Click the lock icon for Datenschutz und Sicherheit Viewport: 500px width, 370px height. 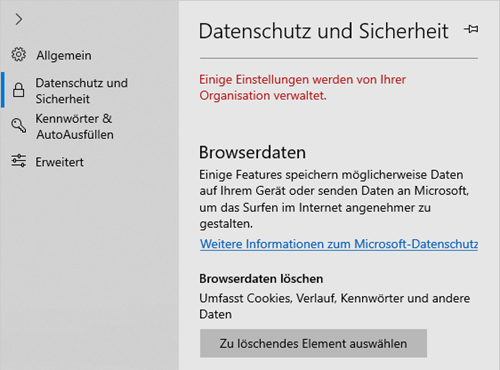tap(19, 90)
